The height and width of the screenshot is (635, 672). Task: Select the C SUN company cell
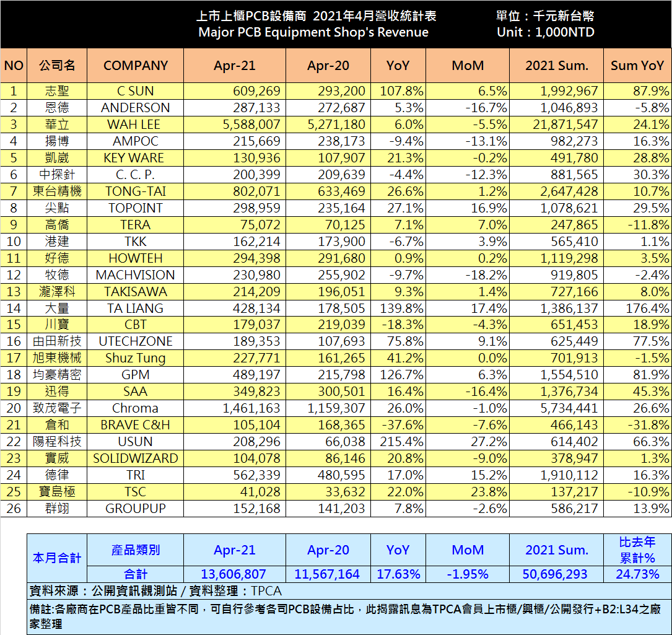[x=135, y=90]
